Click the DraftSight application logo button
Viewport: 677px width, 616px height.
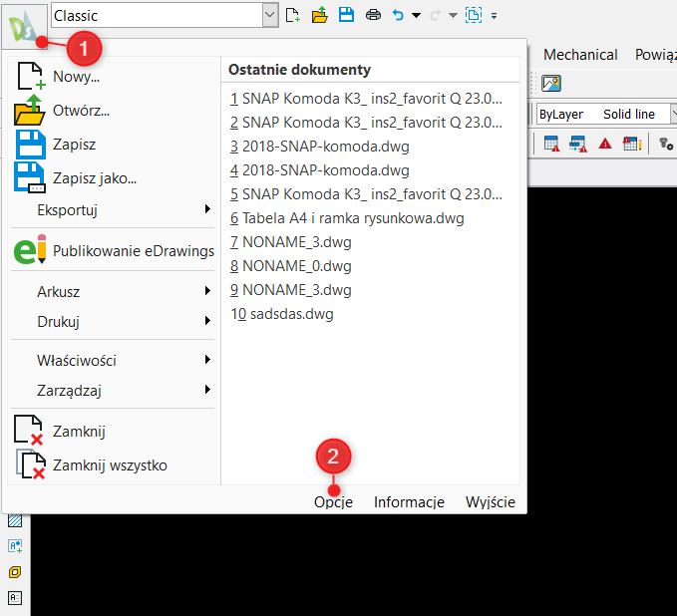coord(25,26)
